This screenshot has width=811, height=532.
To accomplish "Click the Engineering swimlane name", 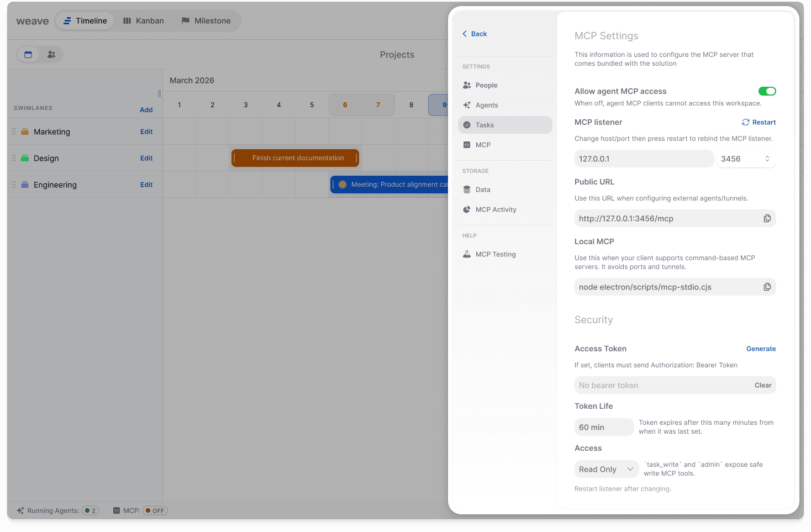I will tap(55, 185).
